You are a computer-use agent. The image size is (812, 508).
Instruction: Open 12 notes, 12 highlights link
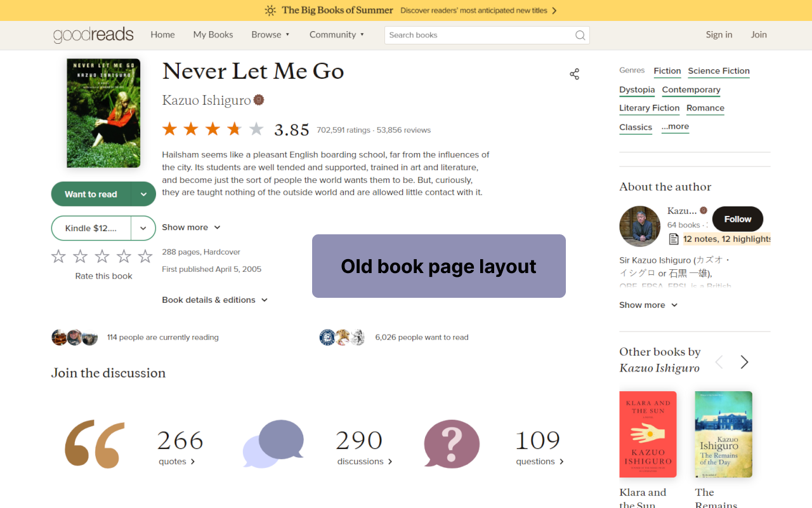click(727, 239)
